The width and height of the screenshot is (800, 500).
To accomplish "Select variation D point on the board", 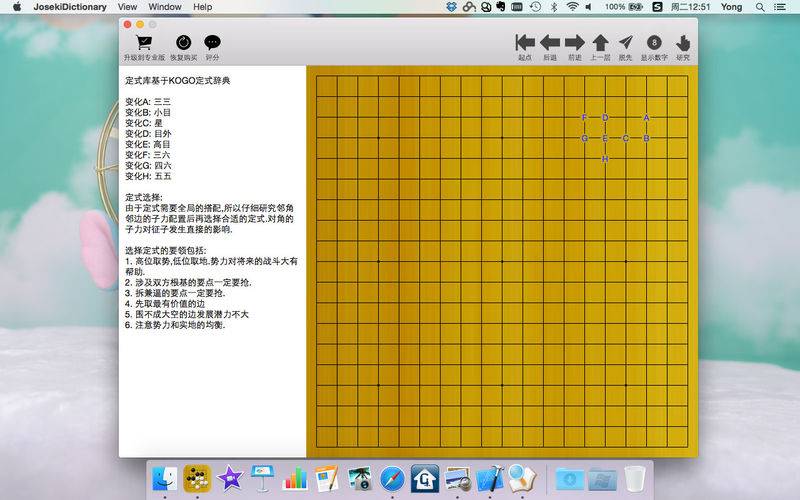I will 605,117.
